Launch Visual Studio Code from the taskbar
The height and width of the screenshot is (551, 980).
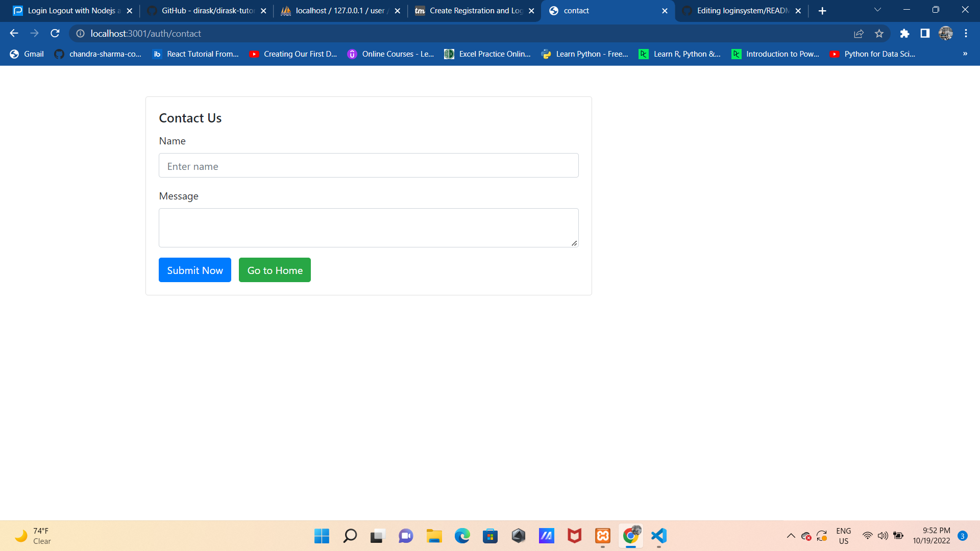point(658,536)
